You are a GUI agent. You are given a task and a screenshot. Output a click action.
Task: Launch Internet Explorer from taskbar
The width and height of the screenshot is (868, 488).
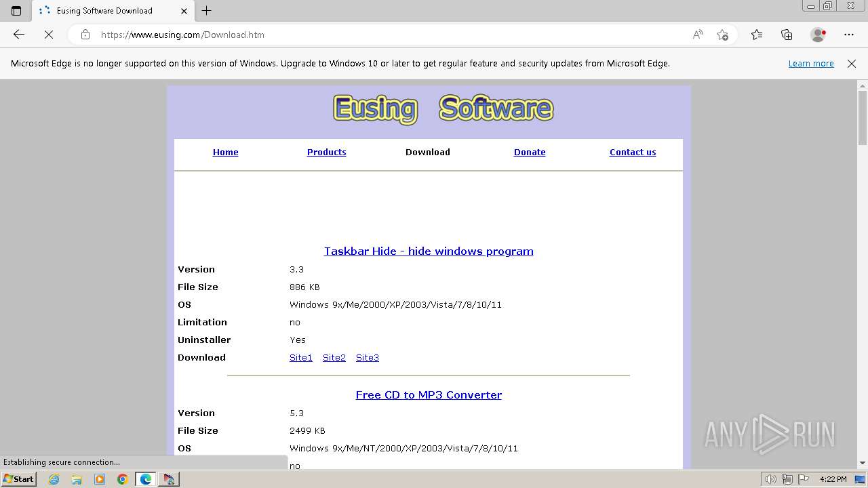coord(54,479)
